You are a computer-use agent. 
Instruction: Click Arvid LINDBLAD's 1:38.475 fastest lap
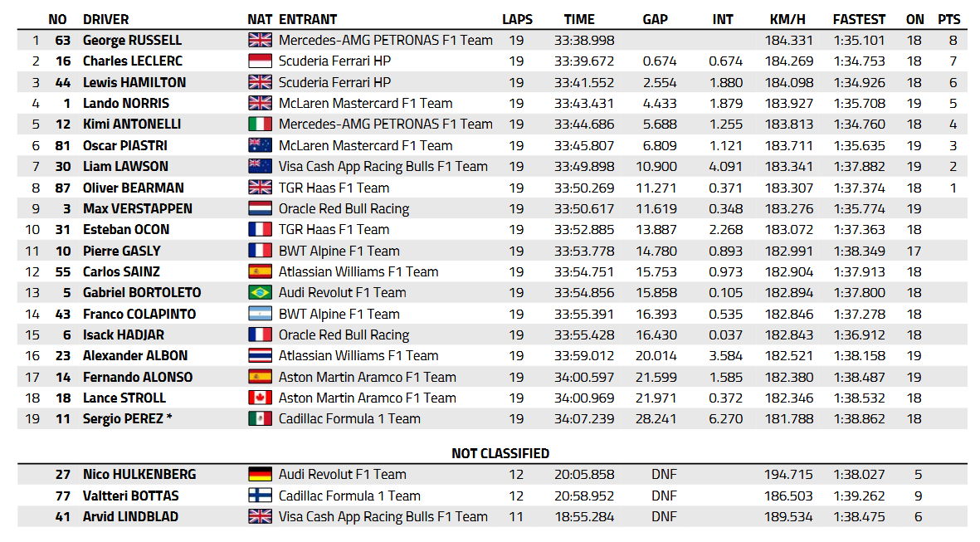pyautogui.click(x=859, y=516)
